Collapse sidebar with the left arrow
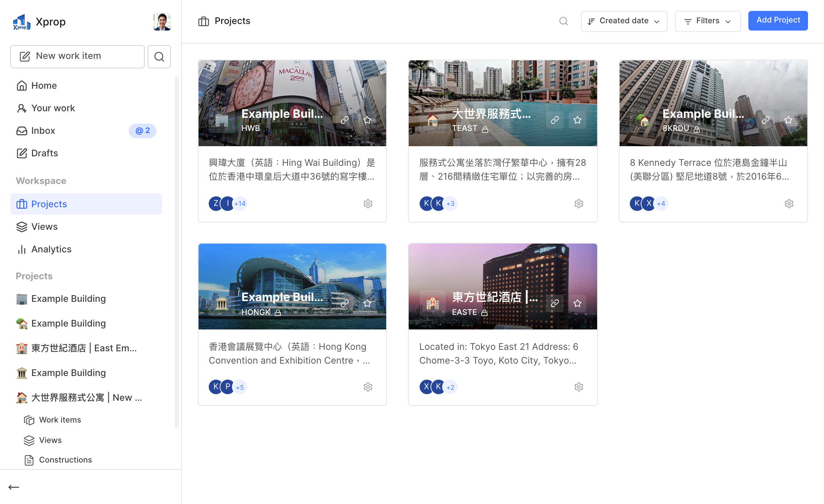This screenshot has height=504, width=824. pos(14,487)
